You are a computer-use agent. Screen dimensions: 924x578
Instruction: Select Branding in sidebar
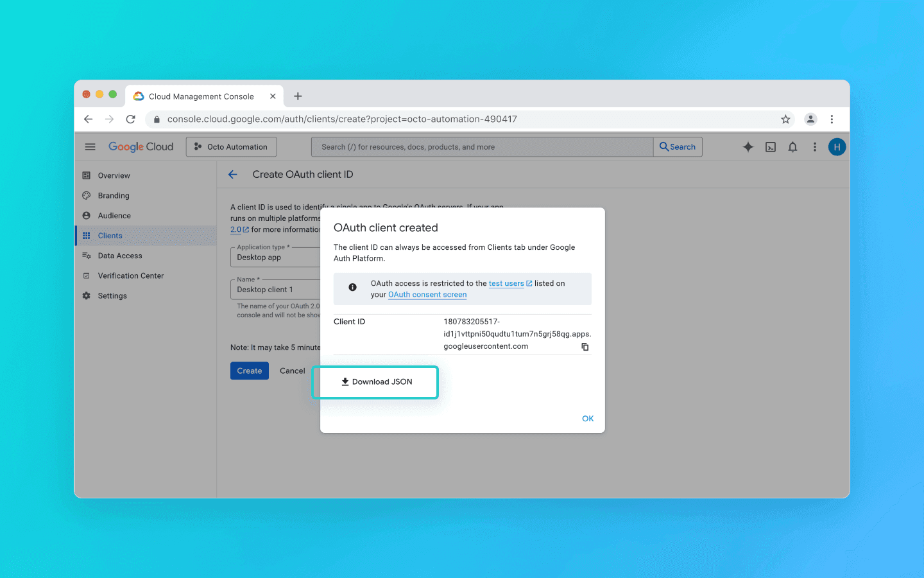click(x=146, y=195)
